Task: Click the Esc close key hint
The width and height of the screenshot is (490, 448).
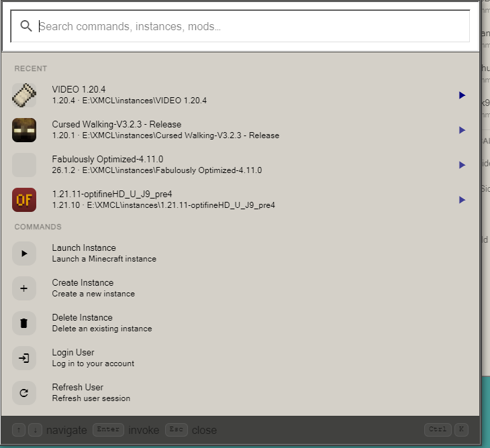Action: point(177,430)
